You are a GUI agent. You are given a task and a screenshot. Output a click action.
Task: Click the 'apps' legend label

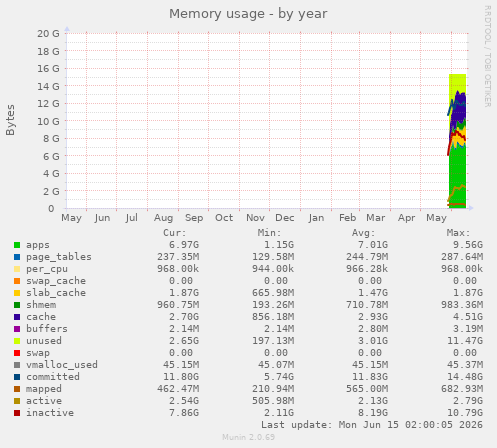pos(38,245)
